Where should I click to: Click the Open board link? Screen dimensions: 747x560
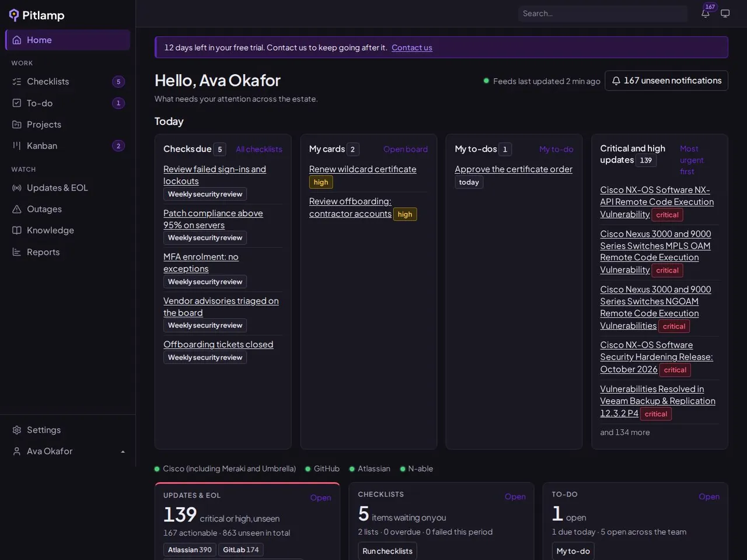(x=406, y=149)
